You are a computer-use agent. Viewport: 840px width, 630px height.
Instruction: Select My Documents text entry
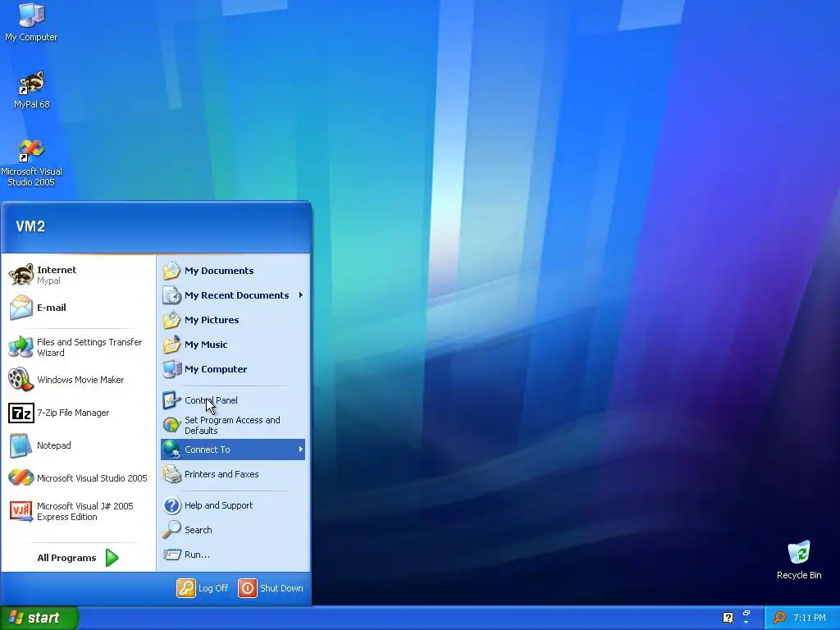tap(219, 271)
